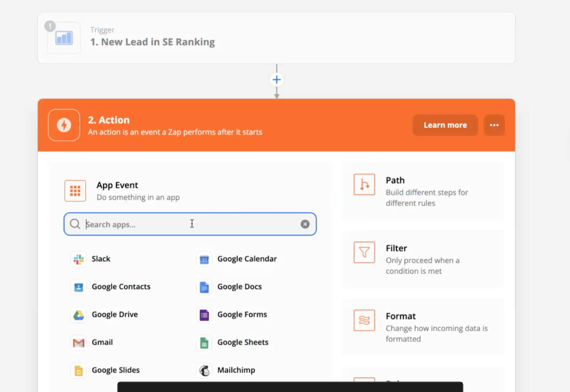The width and height of the screenshot is (570, 392).
Task: Click 'Only proceed when a condition is met' description
Action: click(423, 266)
